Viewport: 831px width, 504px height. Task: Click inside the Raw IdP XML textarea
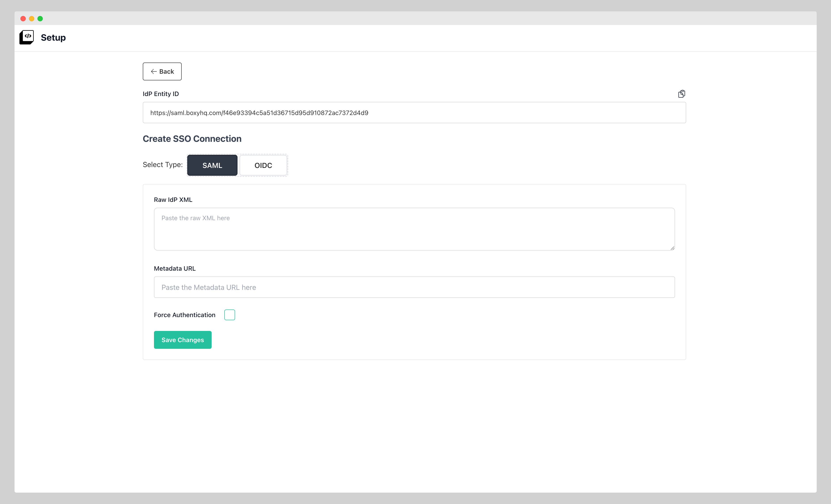point(414,229)
